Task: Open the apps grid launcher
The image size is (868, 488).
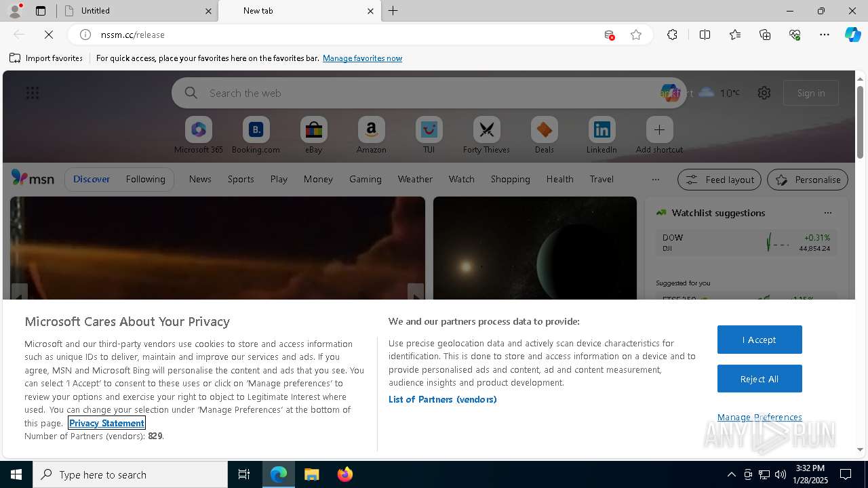Action: pyautogui.click(x=33, y=93)
